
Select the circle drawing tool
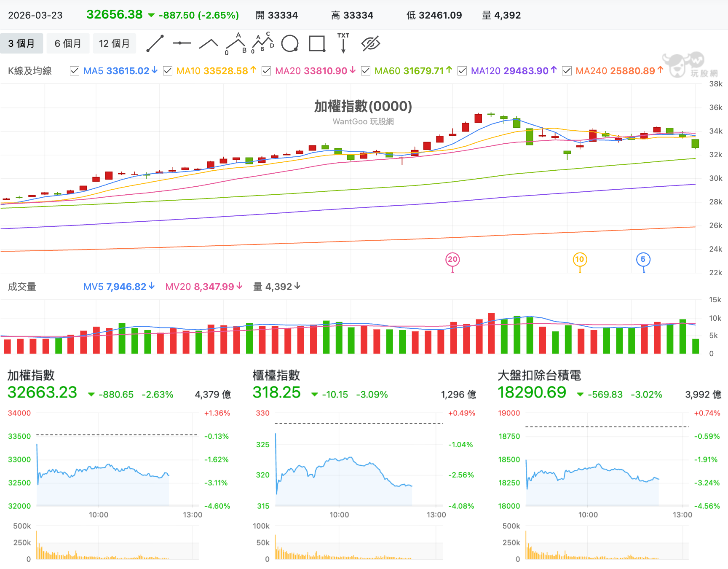[x=290, y=43]
